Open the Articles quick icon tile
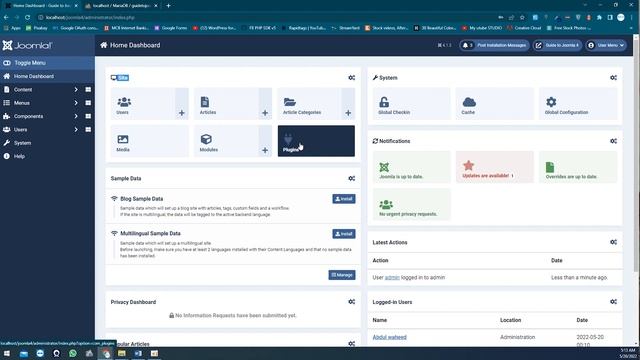Viewport: 640px width, 360px height. click(226, 104)
